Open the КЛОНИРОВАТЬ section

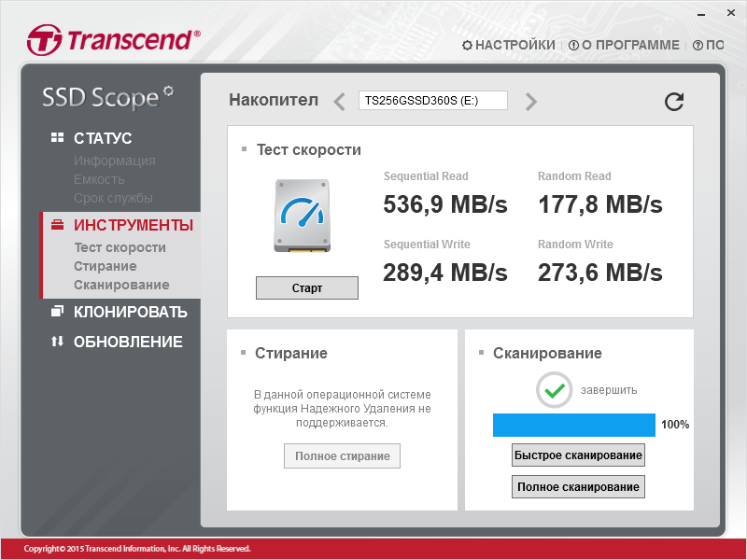click(130, 312)
